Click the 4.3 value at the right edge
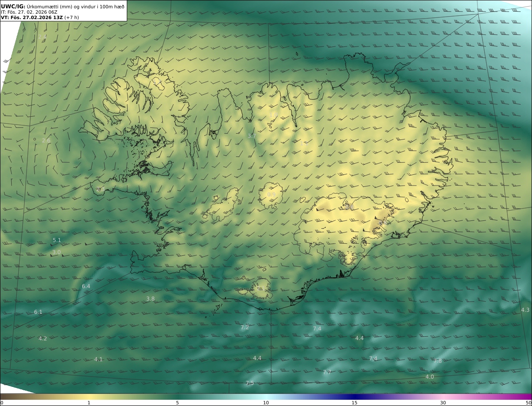 [x=525, y=310]
